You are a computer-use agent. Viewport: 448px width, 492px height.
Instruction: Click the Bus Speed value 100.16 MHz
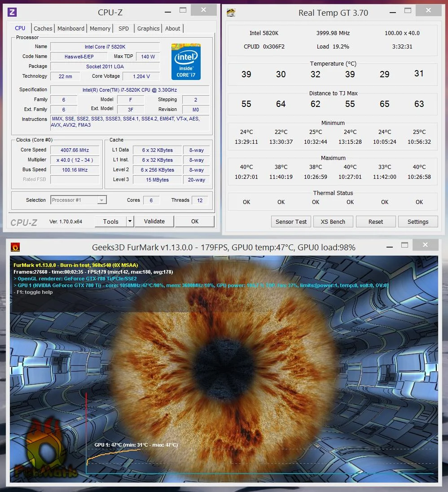[75, 170]
